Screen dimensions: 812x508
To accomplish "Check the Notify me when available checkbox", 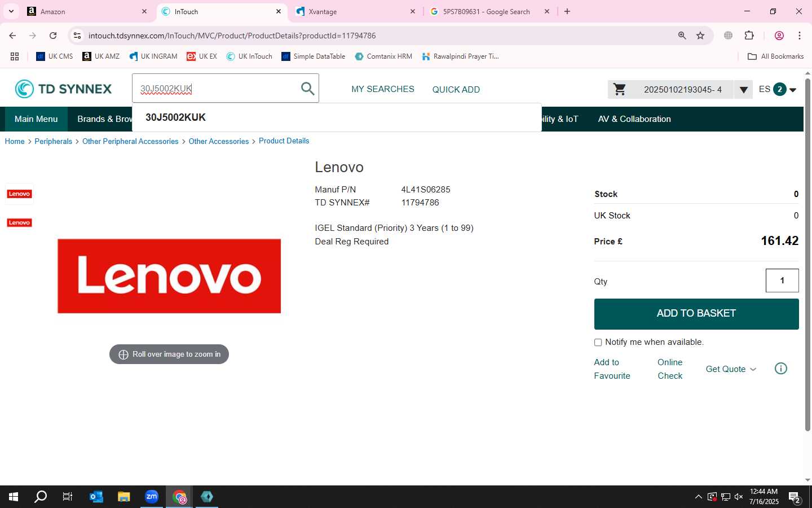I will 598,342.
